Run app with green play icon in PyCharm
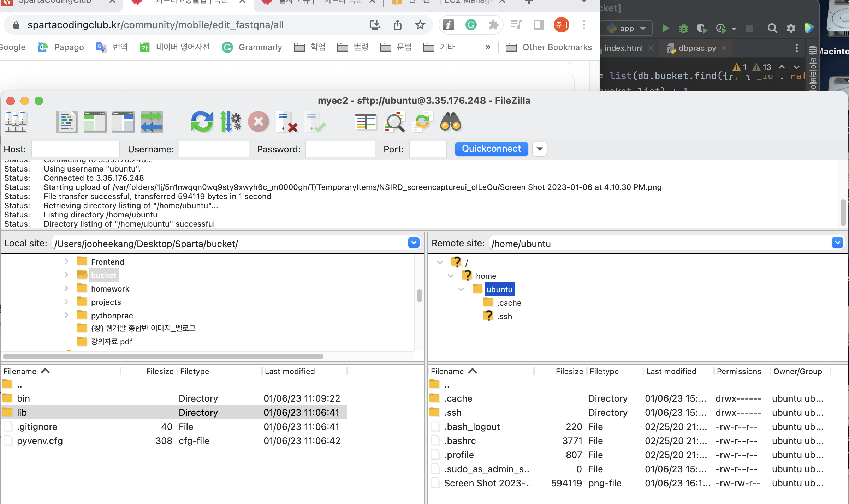849x504 pixels. tap(665, 28)
